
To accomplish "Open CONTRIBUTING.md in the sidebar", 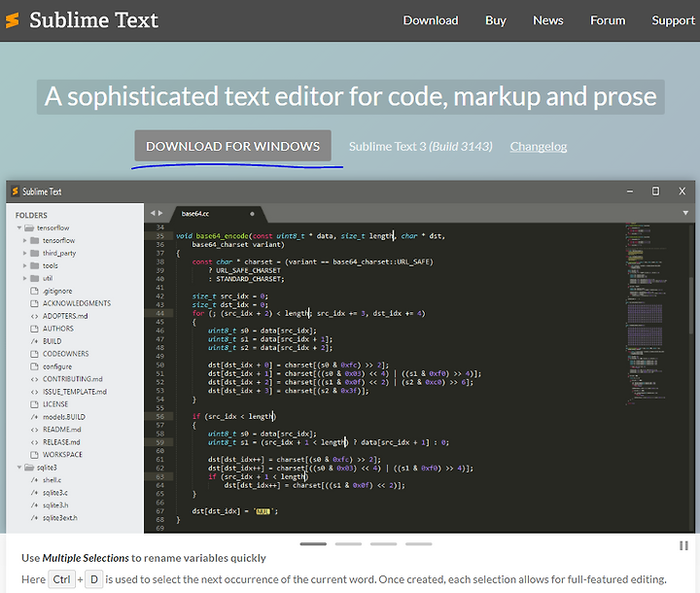I will (72, 379).
